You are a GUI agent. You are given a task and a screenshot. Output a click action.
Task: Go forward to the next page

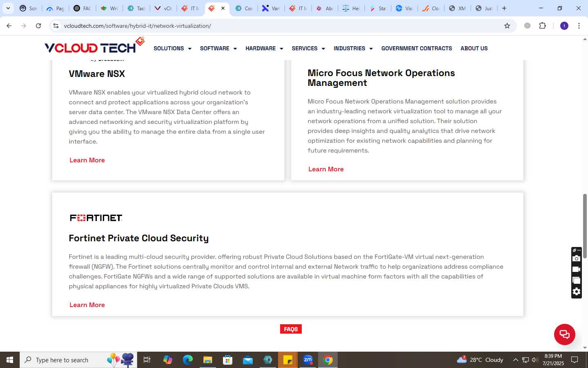tap(24, 26)
